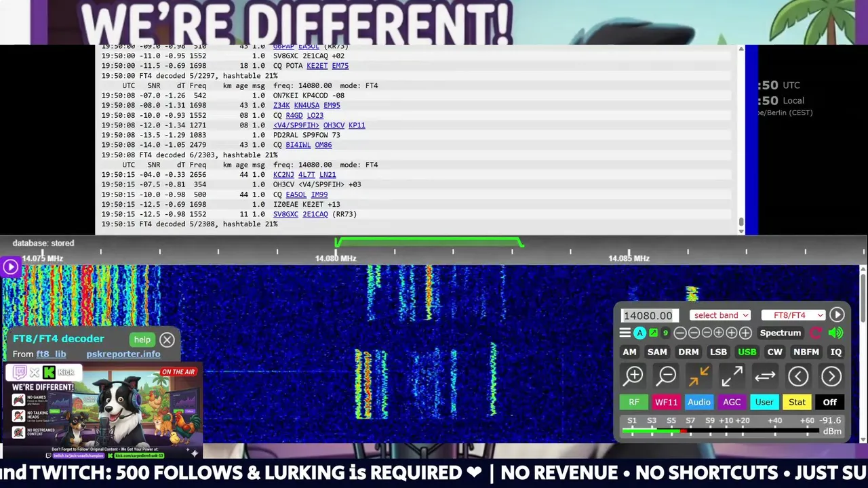Click the plus circle beside the Spectrum button
The width and height of the screenshot is (868, 488).
[x=745, y=333]
